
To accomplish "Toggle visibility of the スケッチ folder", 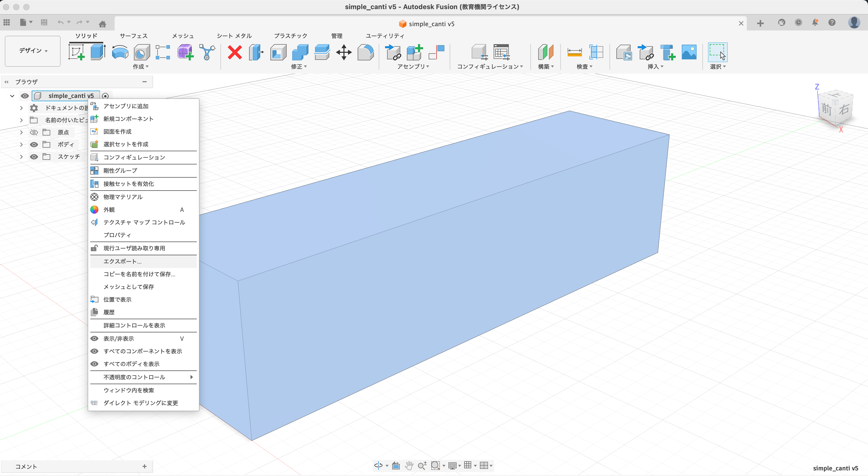I will [34, 156].
